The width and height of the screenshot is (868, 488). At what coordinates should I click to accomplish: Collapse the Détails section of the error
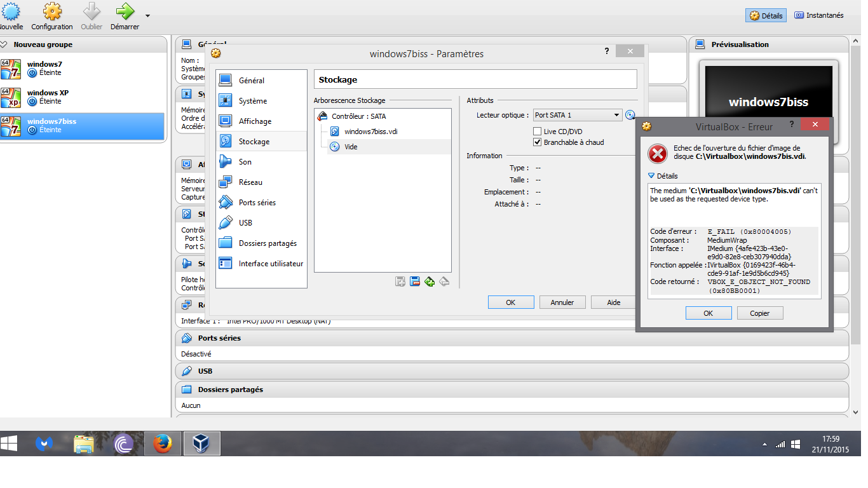coord(663,176)
